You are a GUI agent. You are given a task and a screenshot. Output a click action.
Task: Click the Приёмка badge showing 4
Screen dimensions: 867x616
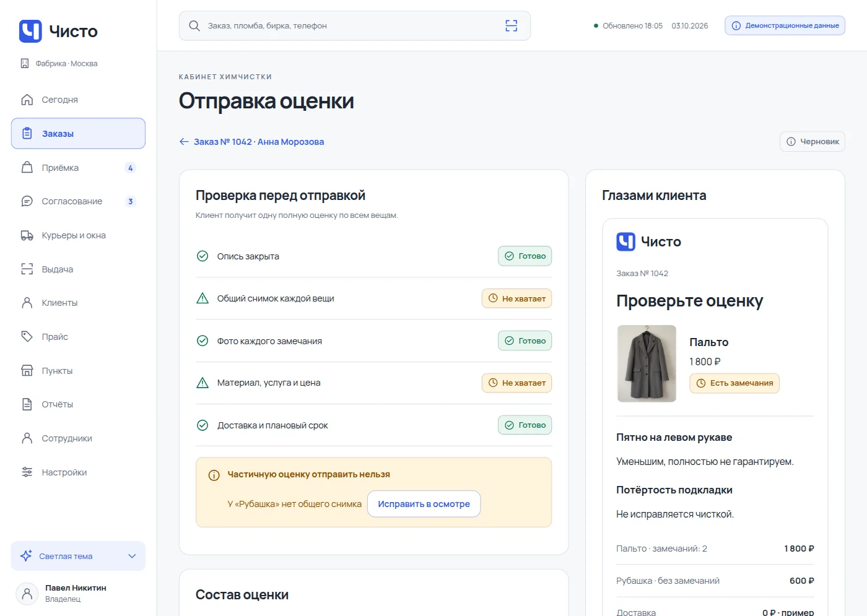pyautogui.click(x=130, y=168)
